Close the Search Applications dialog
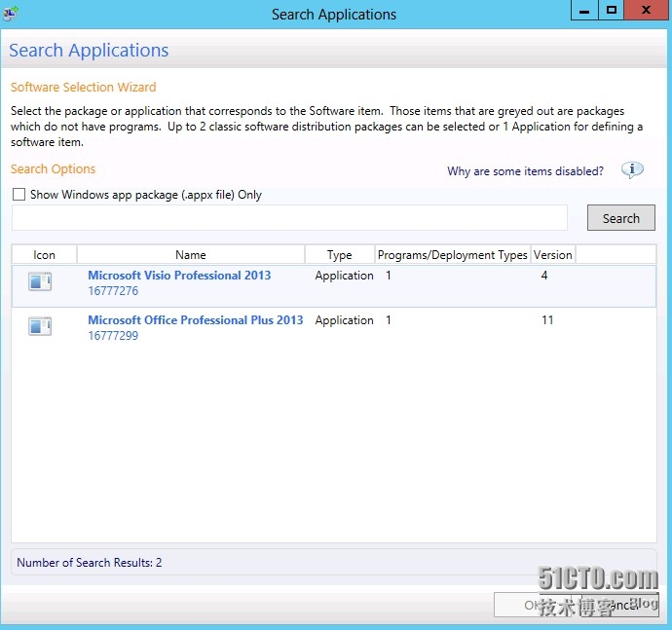This screenshot has width=672, height=630. coord(647,10)
